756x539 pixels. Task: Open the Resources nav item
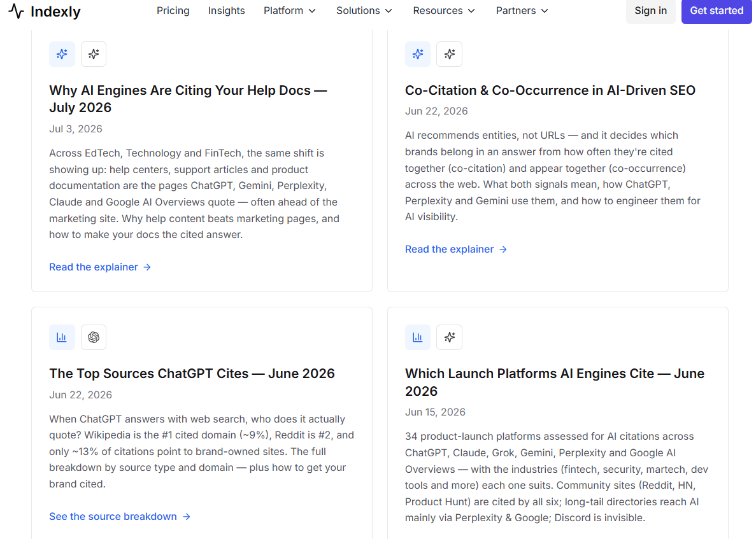tap(444, 11)
